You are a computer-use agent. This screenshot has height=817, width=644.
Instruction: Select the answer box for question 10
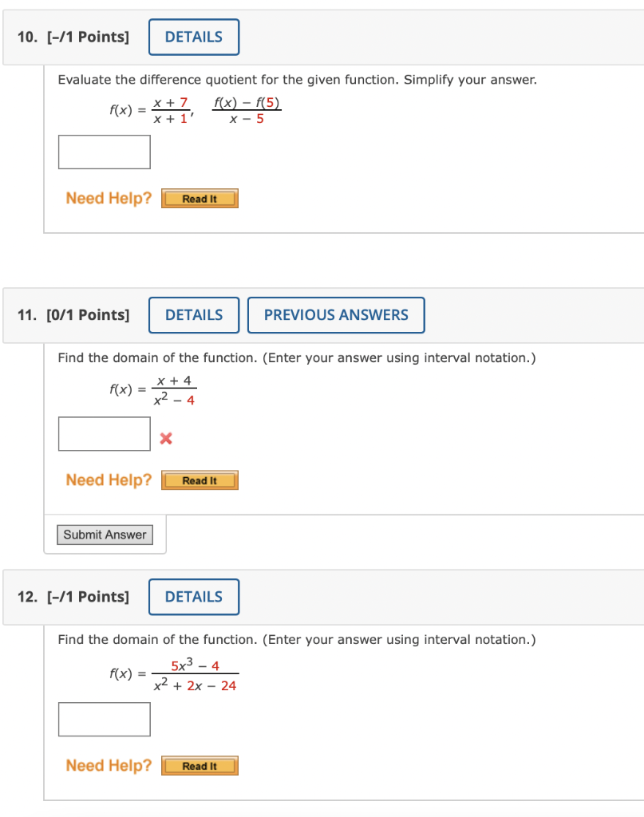(x=104, y=152)
